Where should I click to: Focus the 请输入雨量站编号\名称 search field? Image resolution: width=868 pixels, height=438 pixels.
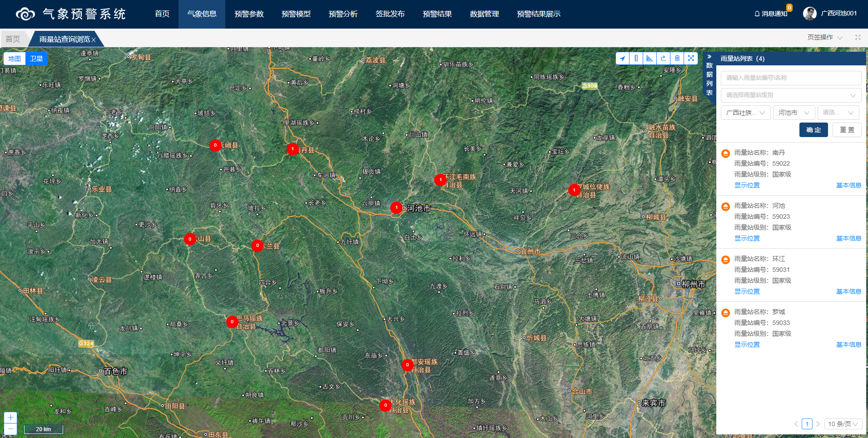click(791, 78)
